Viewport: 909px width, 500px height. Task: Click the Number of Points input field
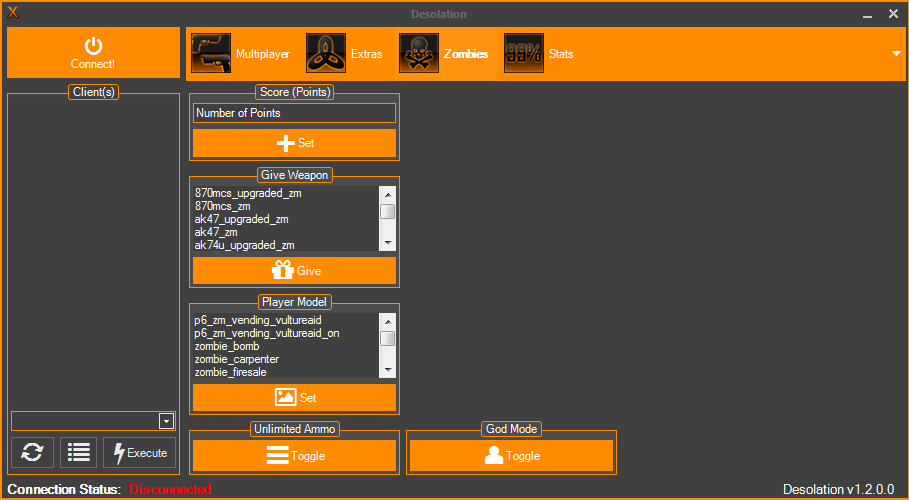pos(294,113)
